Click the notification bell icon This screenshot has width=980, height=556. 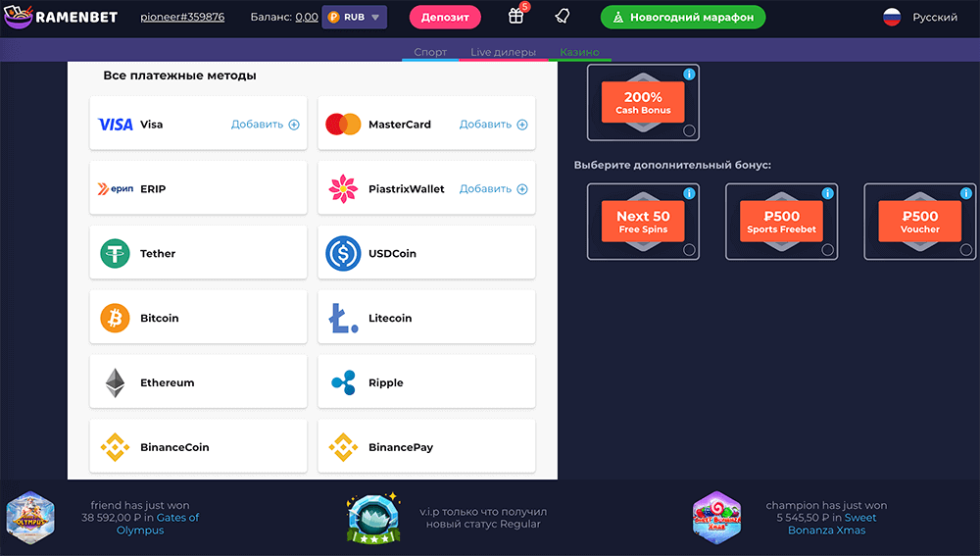(562, 17)
